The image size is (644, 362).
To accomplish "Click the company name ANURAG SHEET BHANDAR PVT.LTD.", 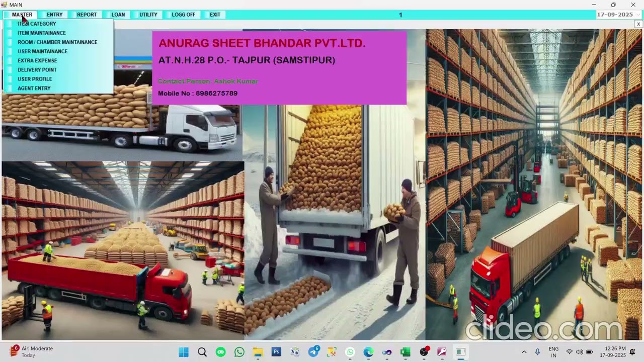I will click(262, 43).
